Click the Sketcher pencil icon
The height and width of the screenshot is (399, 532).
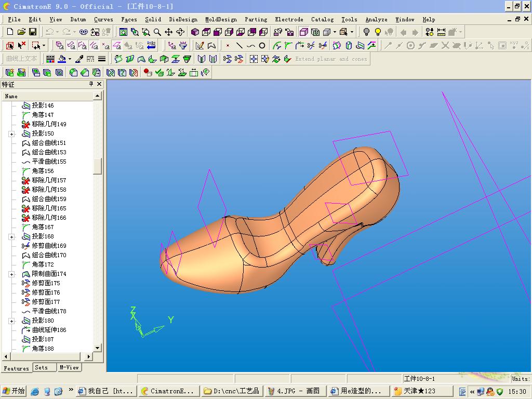coord(199,46)
